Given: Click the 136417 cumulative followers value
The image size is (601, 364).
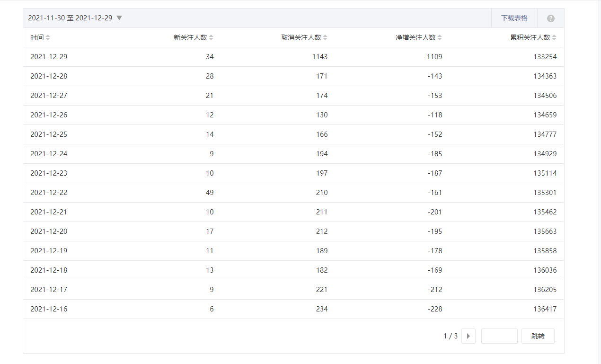Looking at the screenshot, I should [x=545, y=309].
